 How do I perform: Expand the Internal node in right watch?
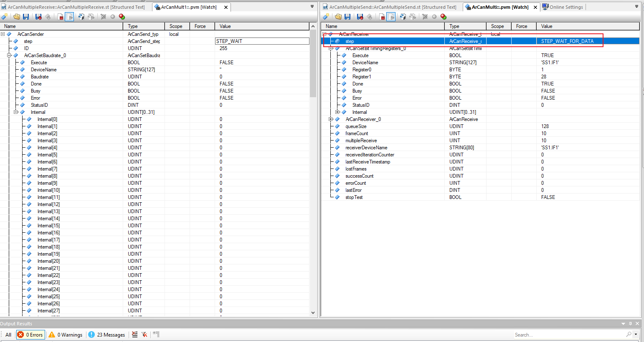click(x=337, y=112)
